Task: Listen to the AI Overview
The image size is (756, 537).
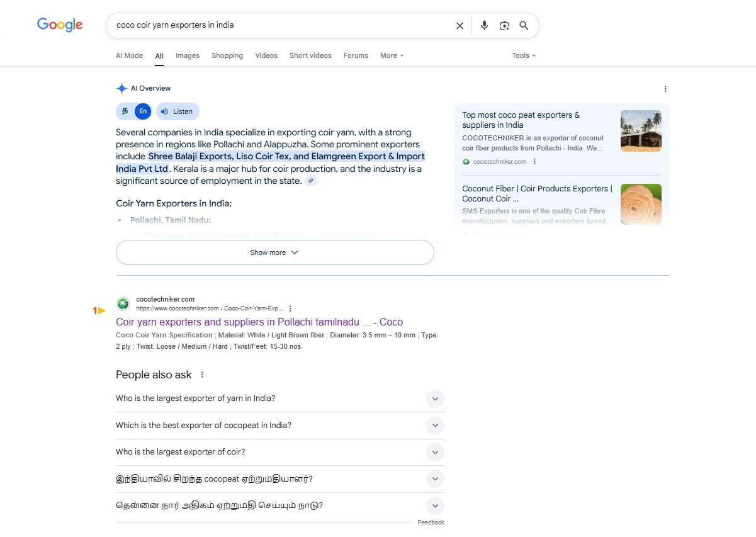Action: tap(178, 111)
